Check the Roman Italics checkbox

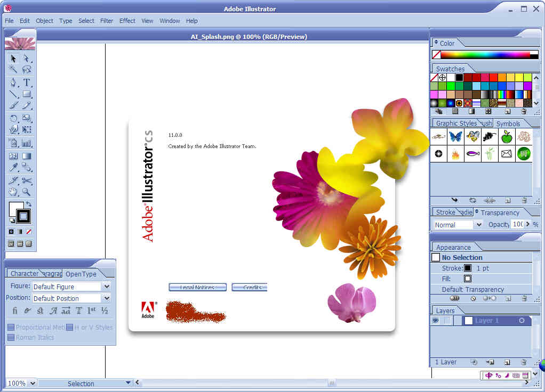(11, 338)
